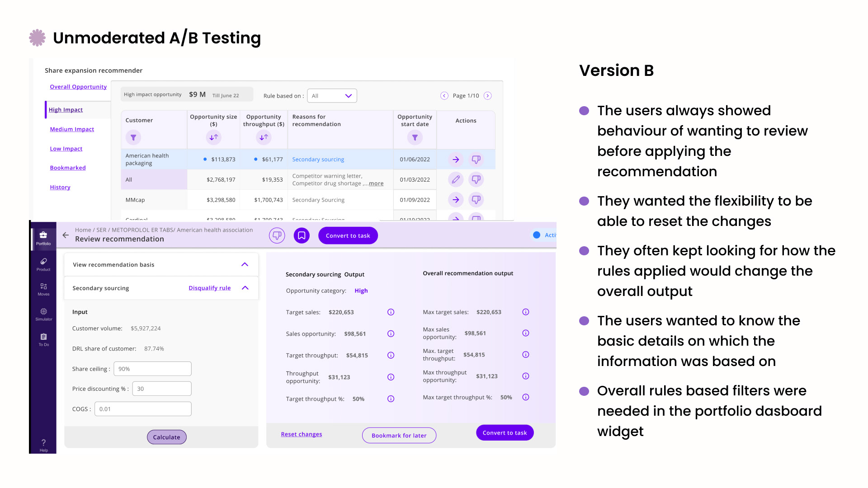
Task: Click the Disqualify rule link
Action: 210,288
